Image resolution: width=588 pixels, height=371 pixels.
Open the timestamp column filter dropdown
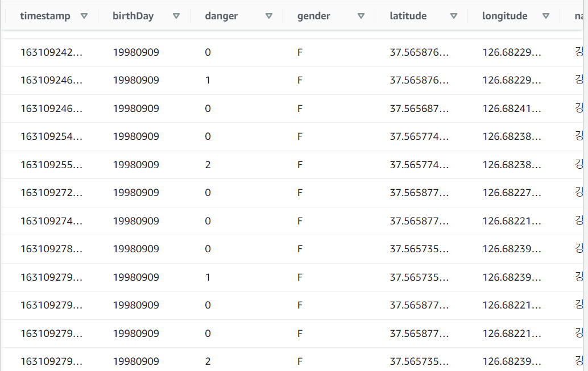(84, 16)
